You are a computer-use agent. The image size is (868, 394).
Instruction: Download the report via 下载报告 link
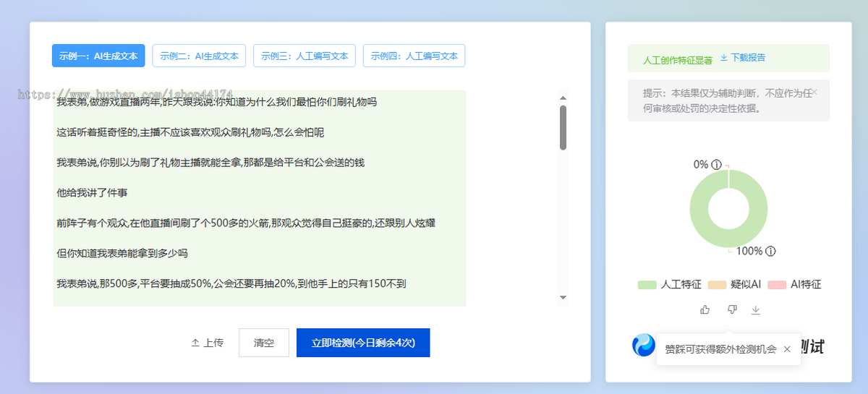tap(743, 58)
